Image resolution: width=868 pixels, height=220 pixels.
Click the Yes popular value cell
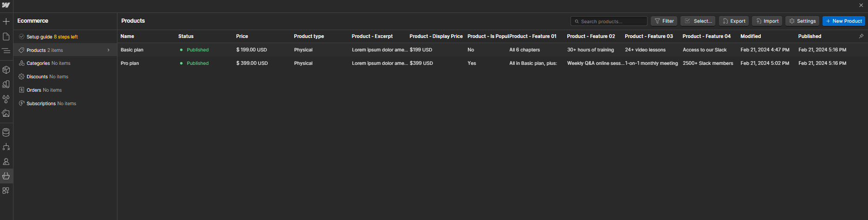(x=472, y=63)
